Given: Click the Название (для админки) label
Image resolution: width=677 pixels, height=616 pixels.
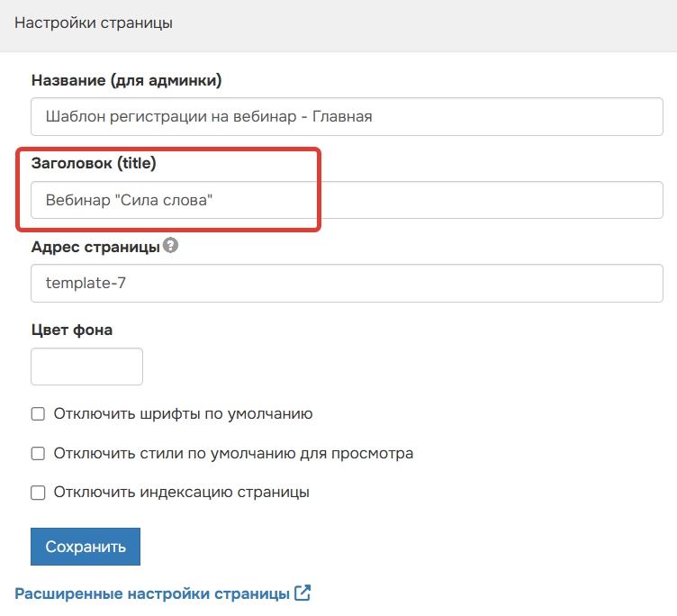Looking at the screenshot, I should click(x=127, y=81).
